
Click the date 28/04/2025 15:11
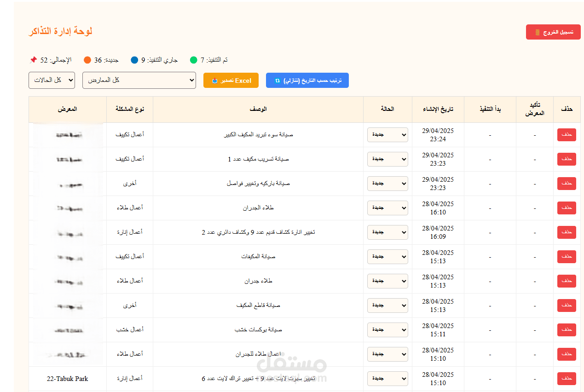click(x=438, y=330)
